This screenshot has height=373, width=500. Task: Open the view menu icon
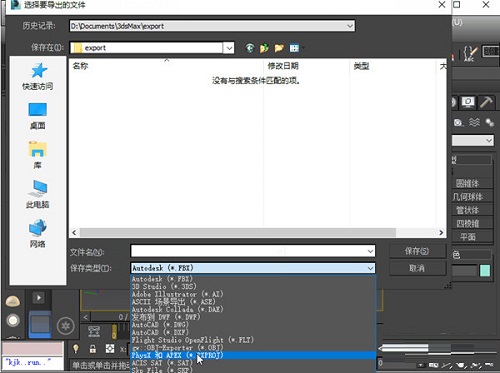pos(294,48)
